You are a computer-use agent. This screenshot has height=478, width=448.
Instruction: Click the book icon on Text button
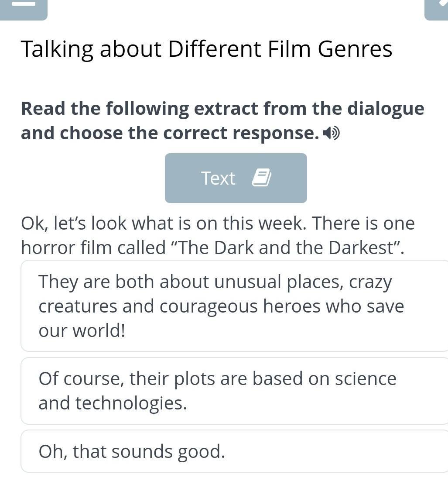[261, 177]
